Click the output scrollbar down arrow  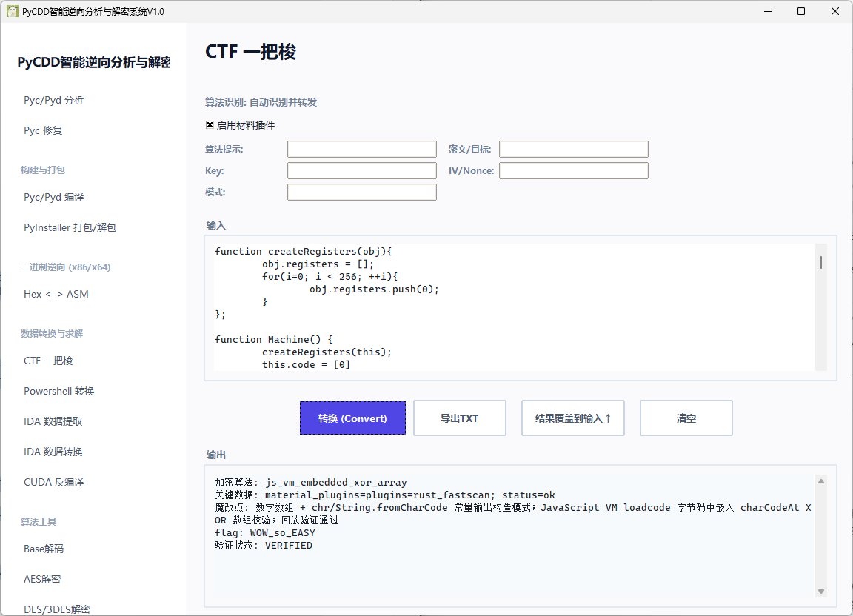point(821,592)
